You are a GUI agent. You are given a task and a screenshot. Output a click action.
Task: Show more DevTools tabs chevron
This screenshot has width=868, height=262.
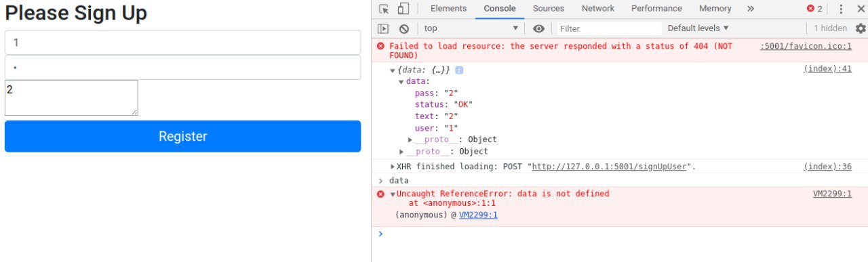pyautogui.click(x=751, y=9)
